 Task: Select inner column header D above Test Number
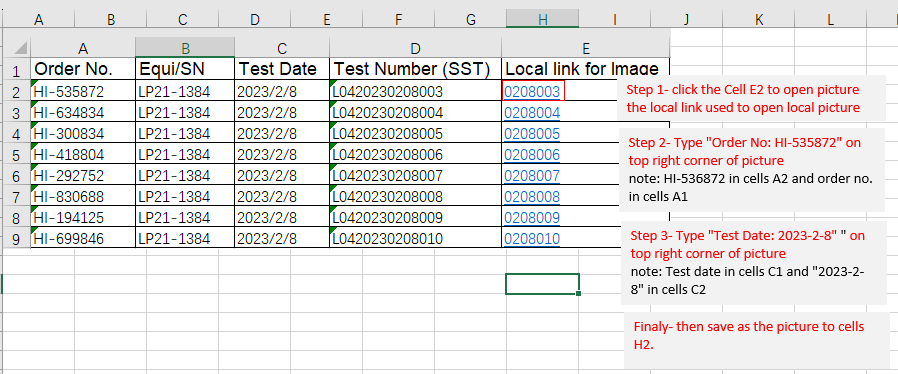pos(415,48)
